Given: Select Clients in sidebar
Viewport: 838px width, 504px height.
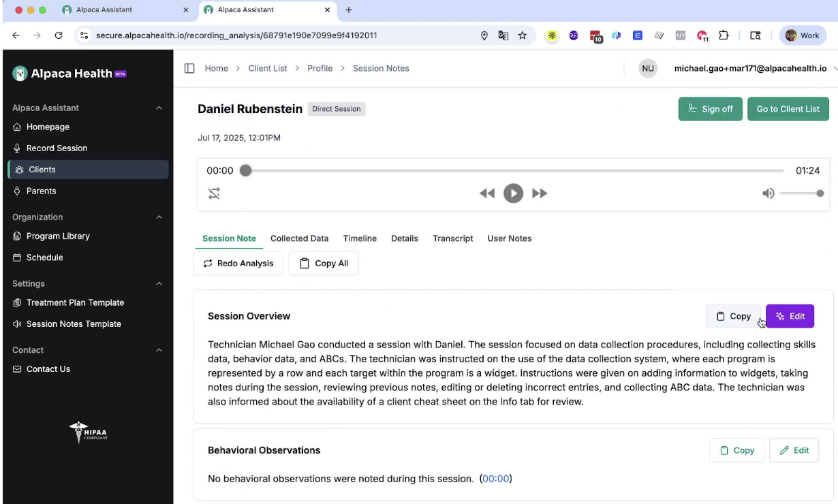Looking at the screenshot, I should coord(87,170).
